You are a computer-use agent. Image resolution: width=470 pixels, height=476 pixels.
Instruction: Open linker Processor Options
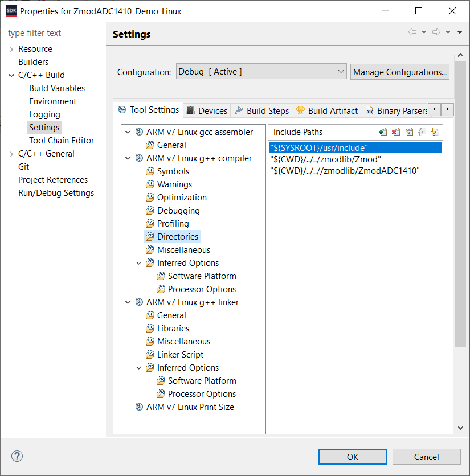197,394
